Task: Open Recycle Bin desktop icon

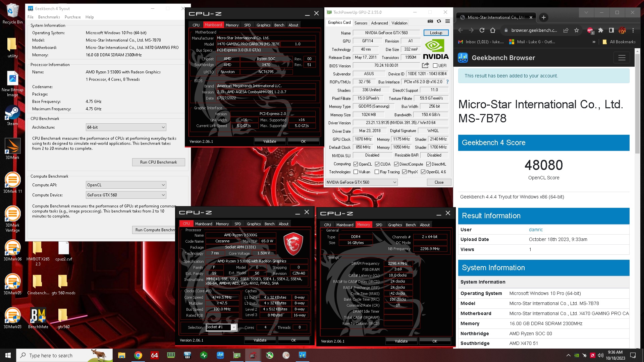Action: tap(12, 14)
